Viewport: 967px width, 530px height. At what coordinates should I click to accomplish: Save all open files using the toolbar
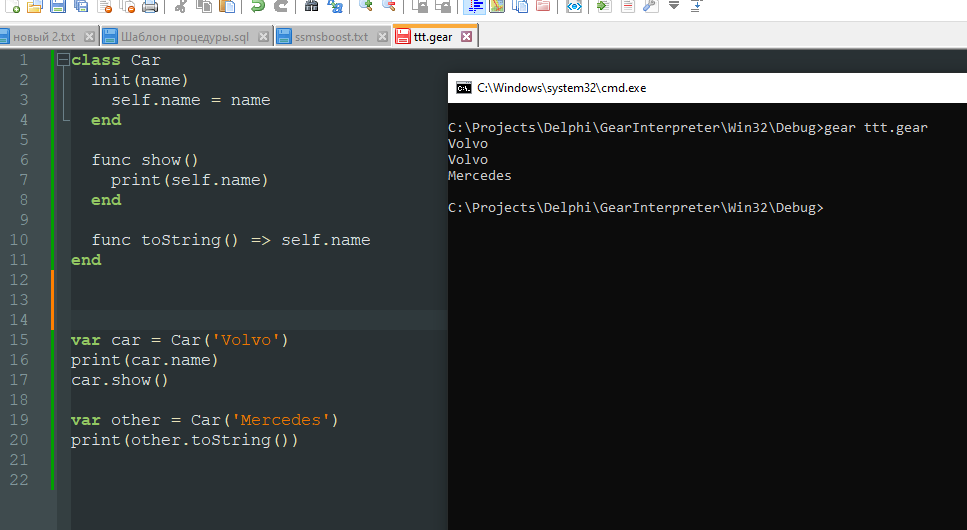[x=81, y=6]
